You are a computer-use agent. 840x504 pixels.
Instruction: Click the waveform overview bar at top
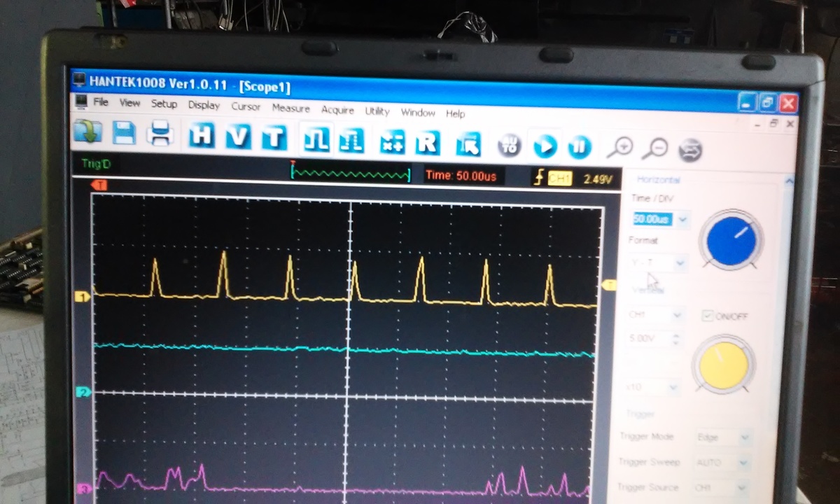tap(351, 172)
